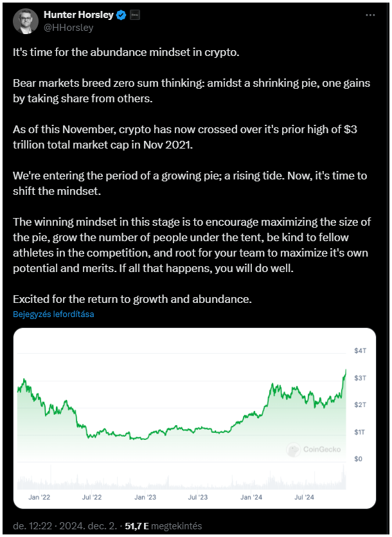
Task: Click the Jul '24 label on chart axis
Action: tap(304, 497)
